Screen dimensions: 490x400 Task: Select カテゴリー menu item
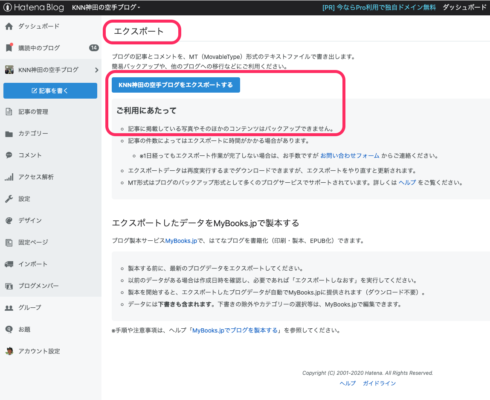[33, 134]
